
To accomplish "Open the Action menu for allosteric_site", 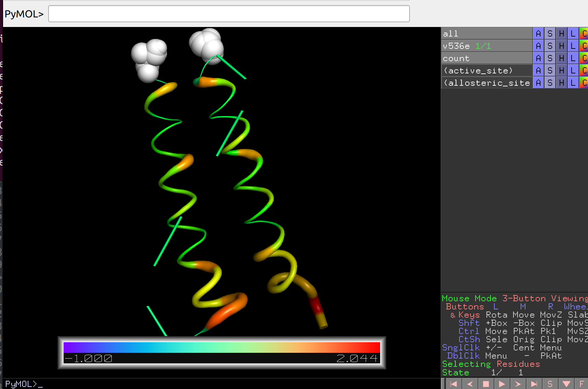I will pyautogui.click(x=538, y=82).
